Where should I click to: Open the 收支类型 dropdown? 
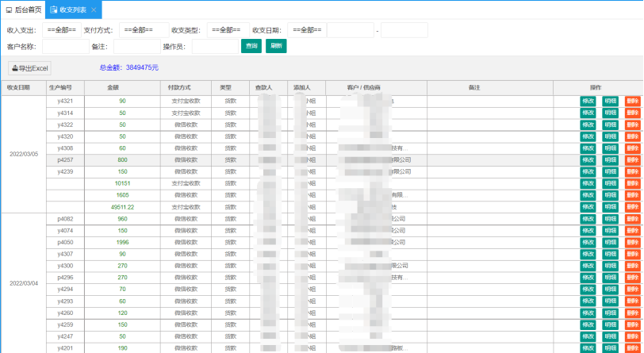[x=225, y=30]
